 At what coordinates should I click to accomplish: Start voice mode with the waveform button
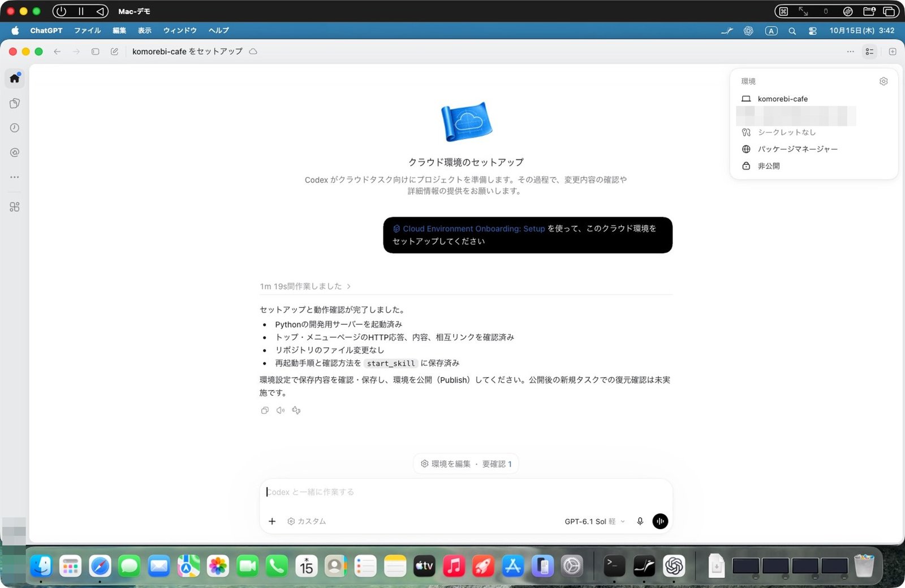tap(660, 521)
